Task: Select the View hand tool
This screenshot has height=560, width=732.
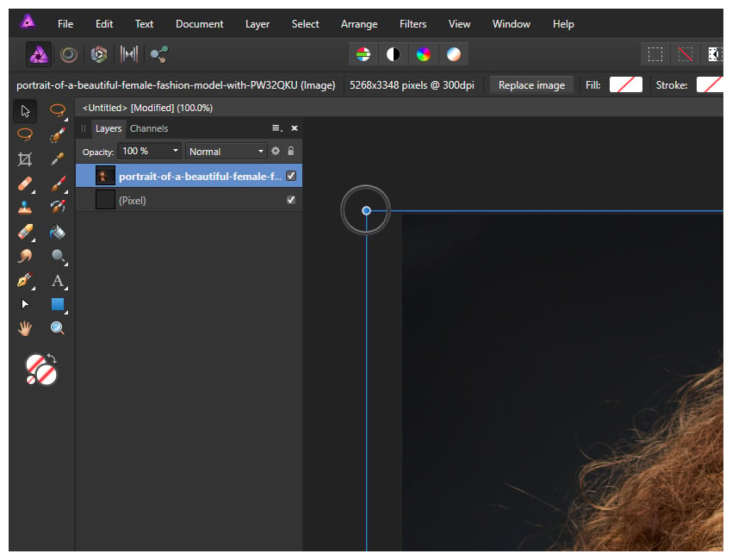Action: pos(25,328)
